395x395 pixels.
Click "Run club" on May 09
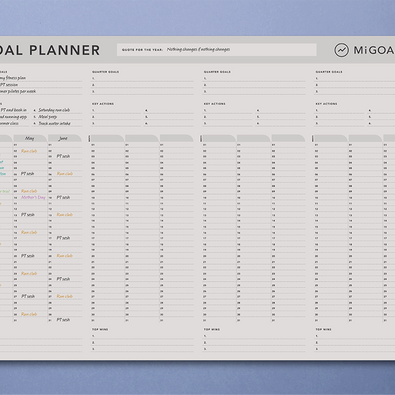point(29,191)
